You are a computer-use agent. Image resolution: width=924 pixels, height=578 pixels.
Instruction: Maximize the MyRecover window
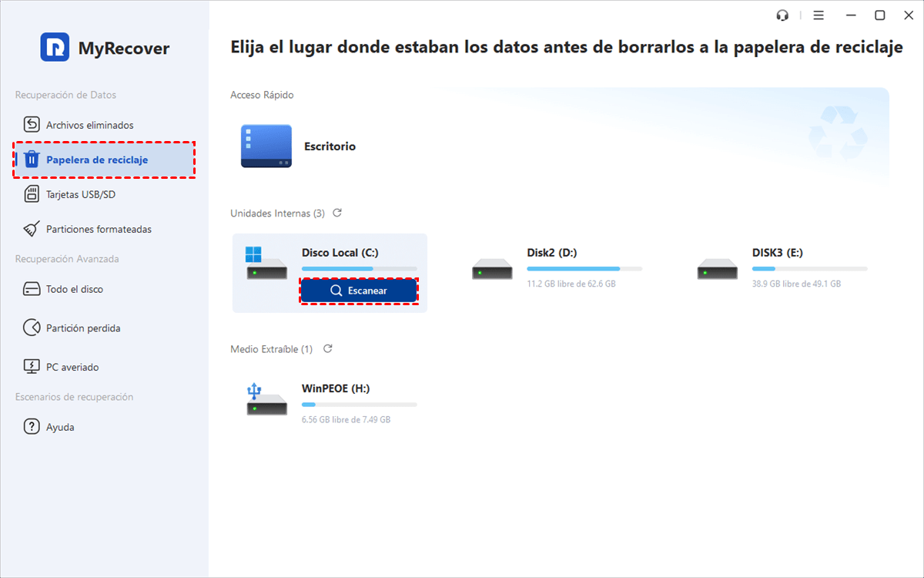[879, 15]
